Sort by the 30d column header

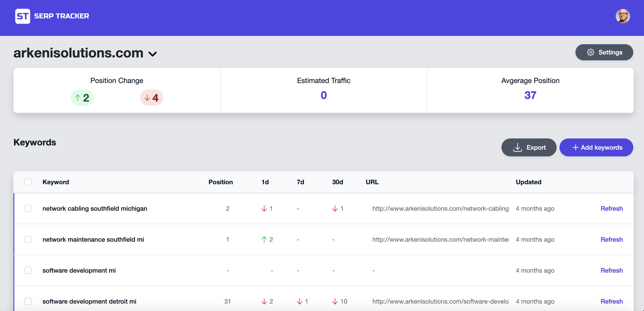tap(337, 182)
